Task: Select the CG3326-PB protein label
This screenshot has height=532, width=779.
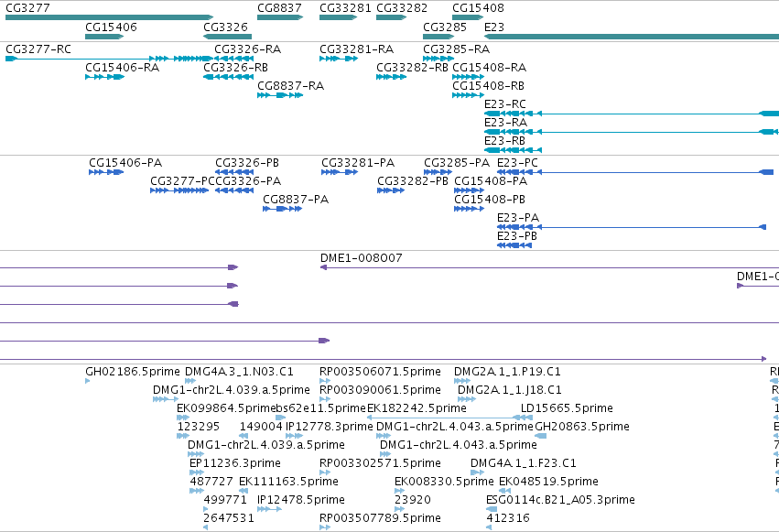Action: point(247,163)
